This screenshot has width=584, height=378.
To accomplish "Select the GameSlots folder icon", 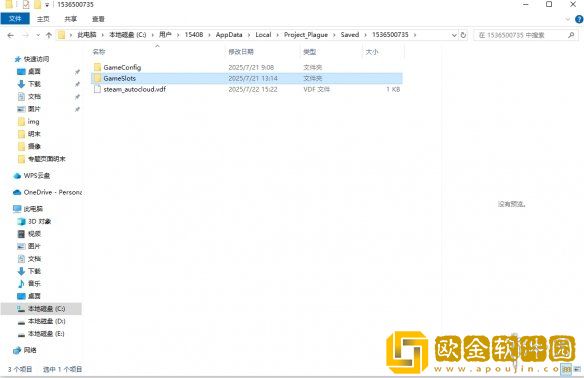I will pos(98,78).
